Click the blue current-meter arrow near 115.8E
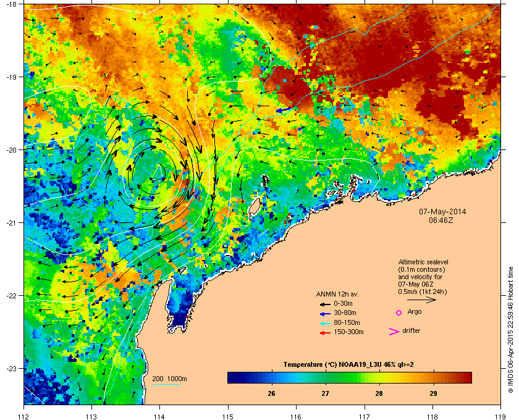Screen dimensions: 519x420 (x=284, y=110)
